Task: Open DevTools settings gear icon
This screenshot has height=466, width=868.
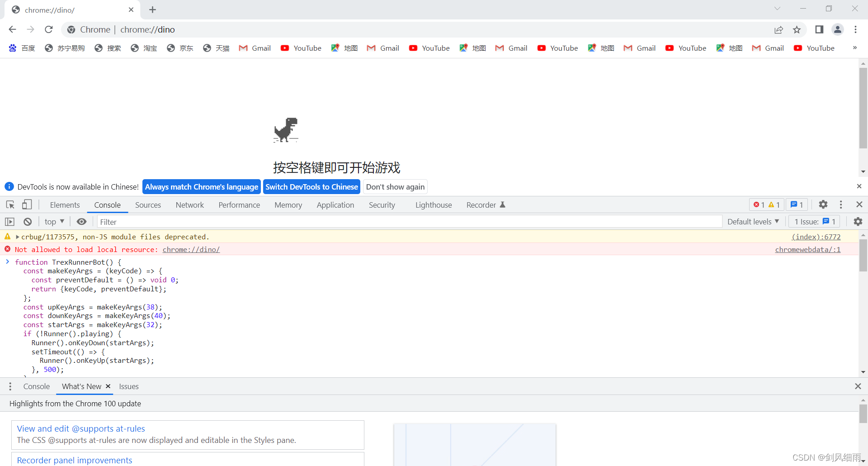Action: point(823,204)
